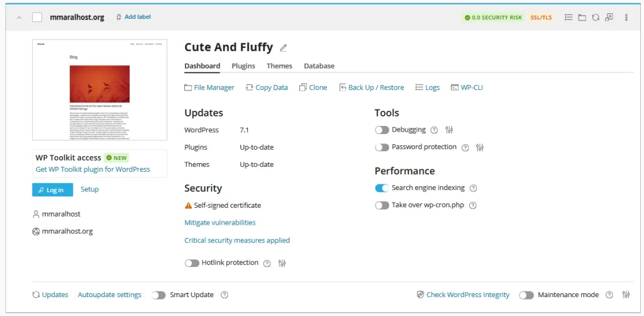Open the Logs link in action row

click(427, 87)
